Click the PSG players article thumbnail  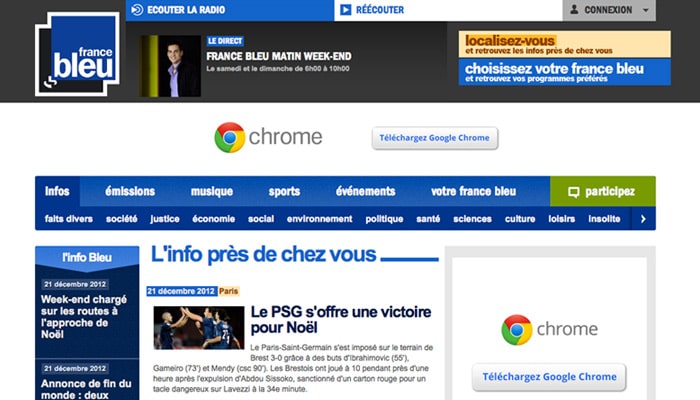coord(199,327)
